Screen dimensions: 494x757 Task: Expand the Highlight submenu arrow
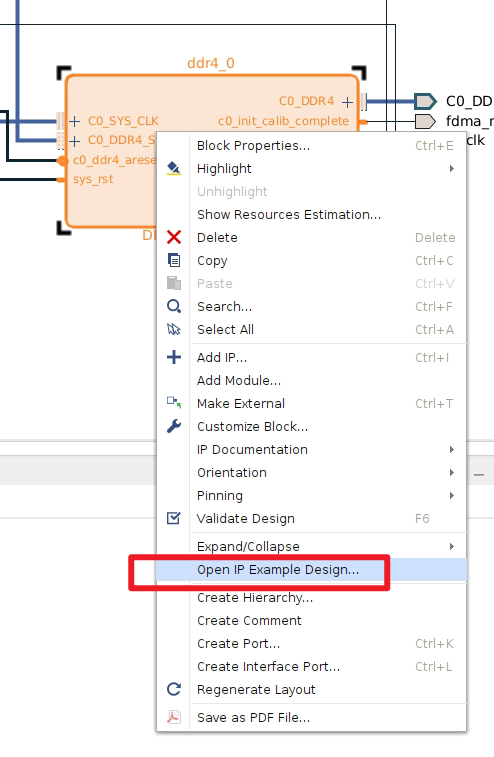[x=452, y=168]
